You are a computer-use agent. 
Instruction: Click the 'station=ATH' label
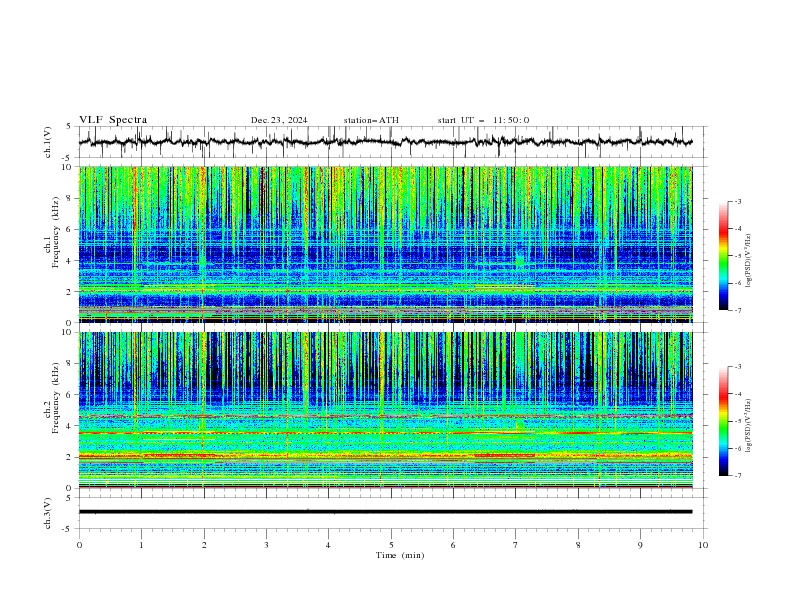pos(371,120)
